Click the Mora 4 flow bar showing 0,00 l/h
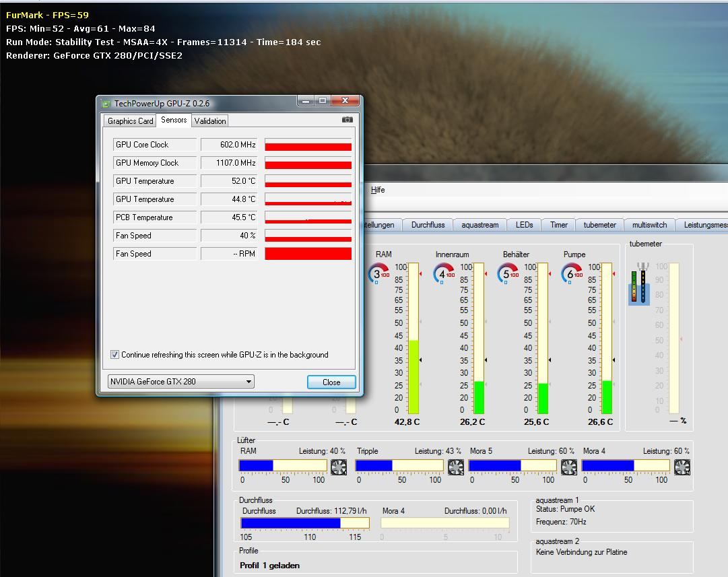Image resolution: width=728 pixels, height=577 pixels. 444,523
